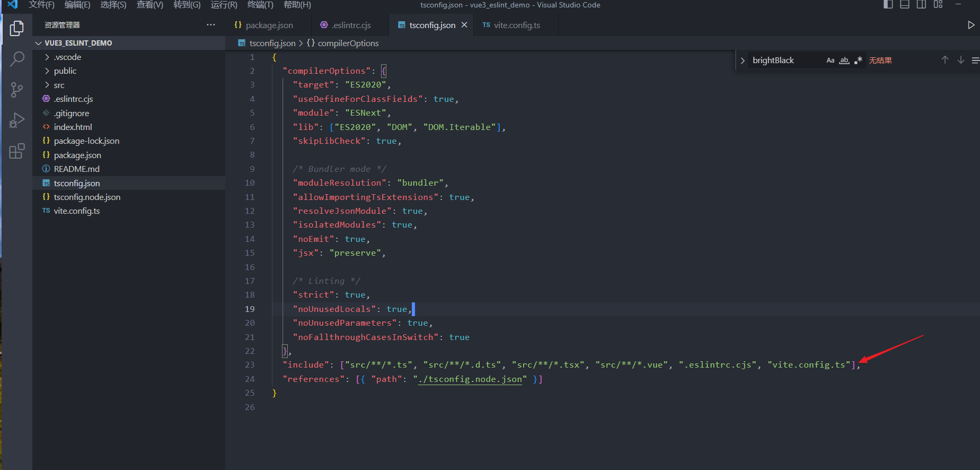
Task: Open .gitignore in the file tree
Action: point(129,113)
